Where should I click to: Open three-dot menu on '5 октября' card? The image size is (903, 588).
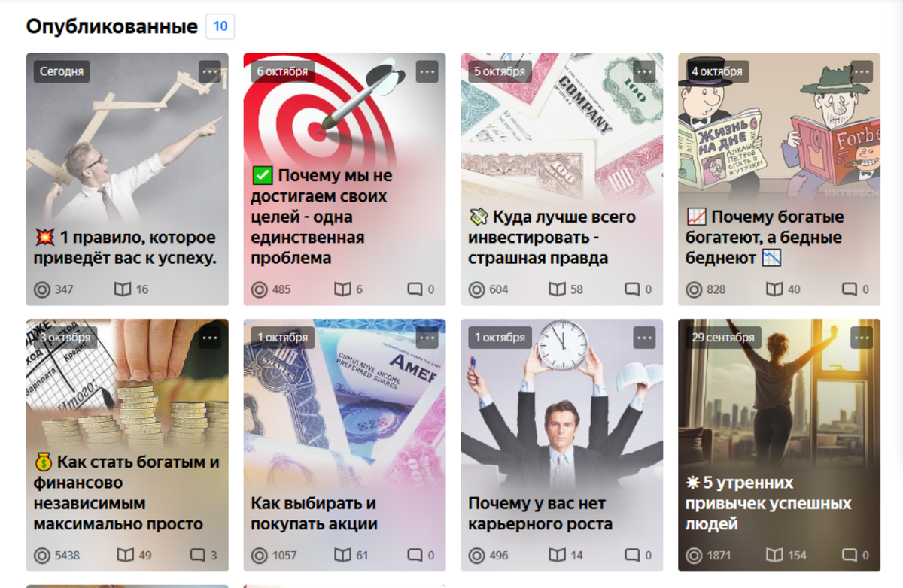tap(645, 72)
